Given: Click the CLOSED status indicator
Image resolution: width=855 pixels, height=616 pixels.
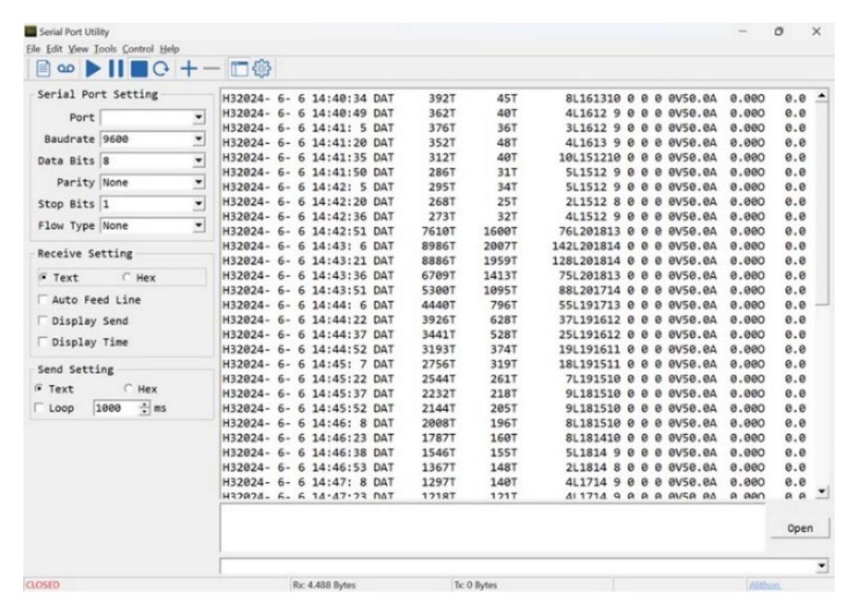Looking at the screenshot, I should pos(42,585).
